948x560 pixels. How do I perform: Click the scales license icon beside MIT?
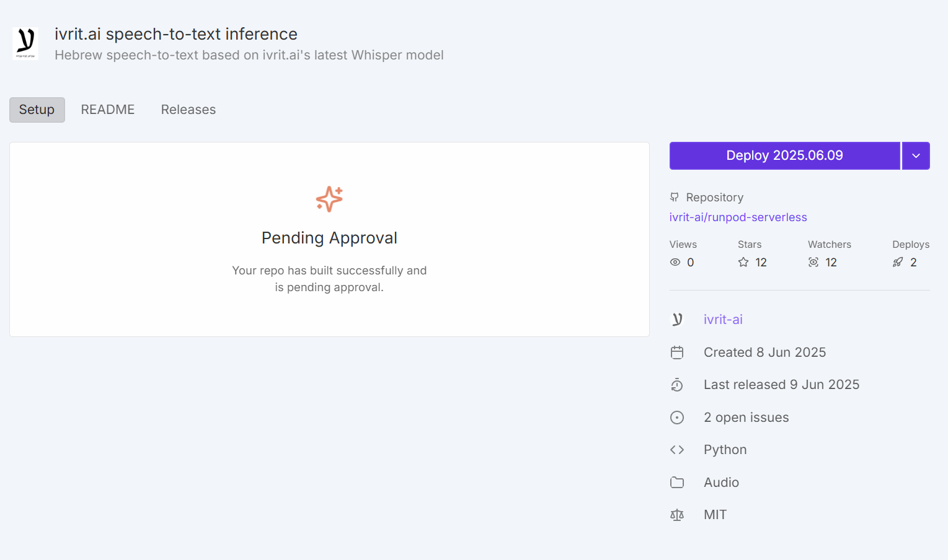677,515
